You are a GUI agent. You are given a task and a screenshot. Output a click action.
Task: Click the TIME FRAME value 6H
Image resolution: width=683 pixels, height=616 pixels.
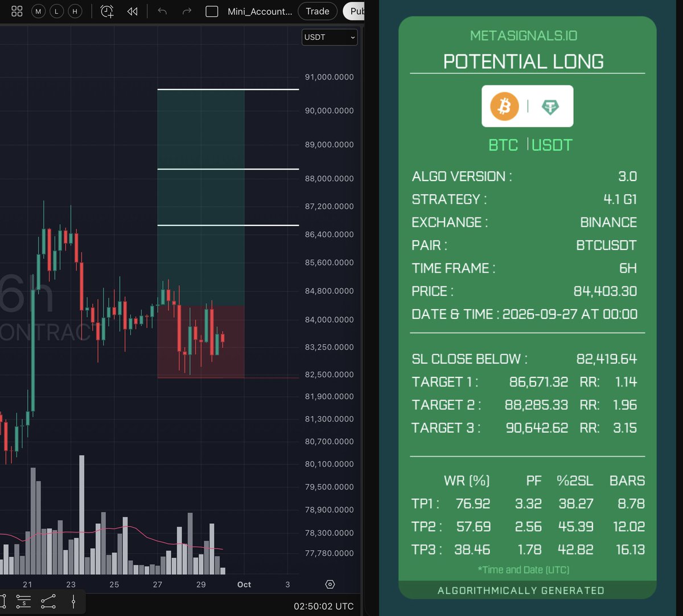(628, 268)
